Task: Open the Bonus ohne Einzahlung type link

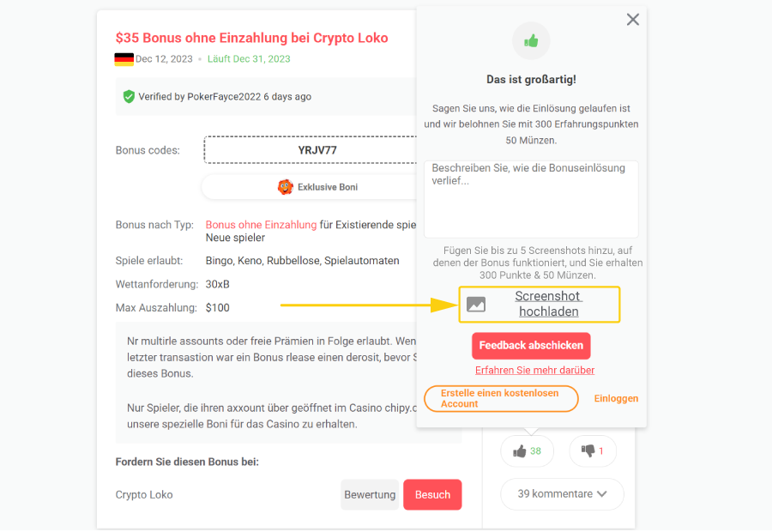Action: pos(261,225)
